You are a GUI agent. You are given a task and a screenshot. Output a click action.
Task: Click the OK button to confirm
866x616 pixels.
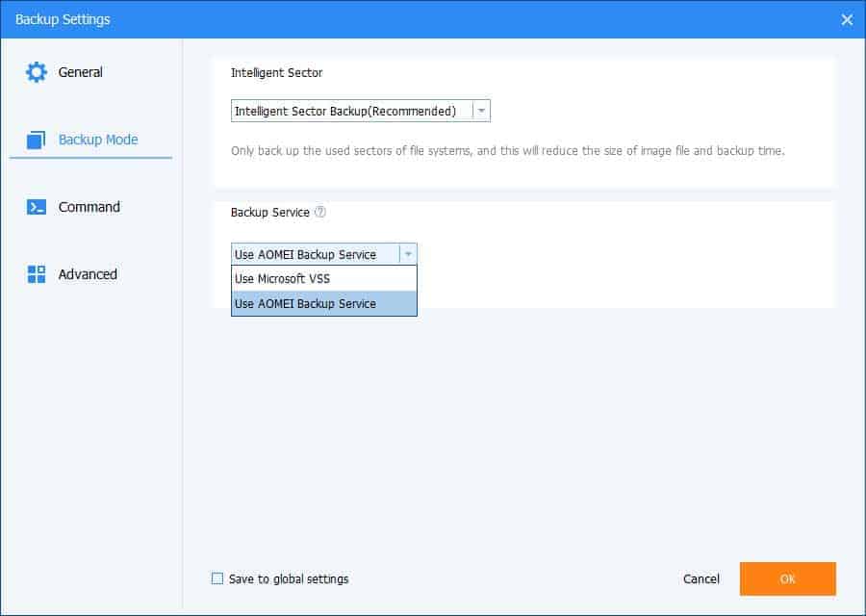pyautogui.click(x=787, y=578)
